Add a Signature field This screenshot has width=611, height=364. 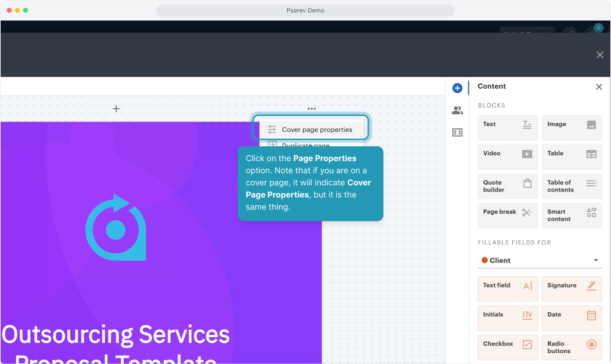(x=572, y=289)
